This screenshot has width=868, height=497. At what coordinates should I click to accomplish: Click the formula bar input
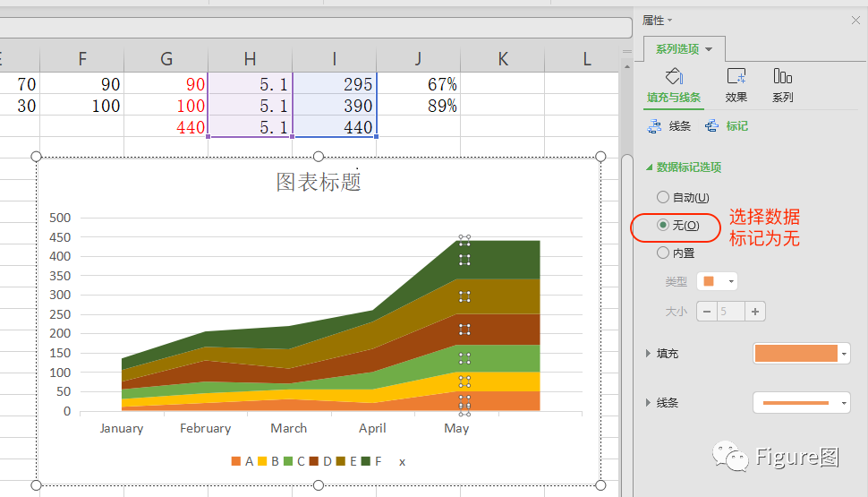pos(316,28)
